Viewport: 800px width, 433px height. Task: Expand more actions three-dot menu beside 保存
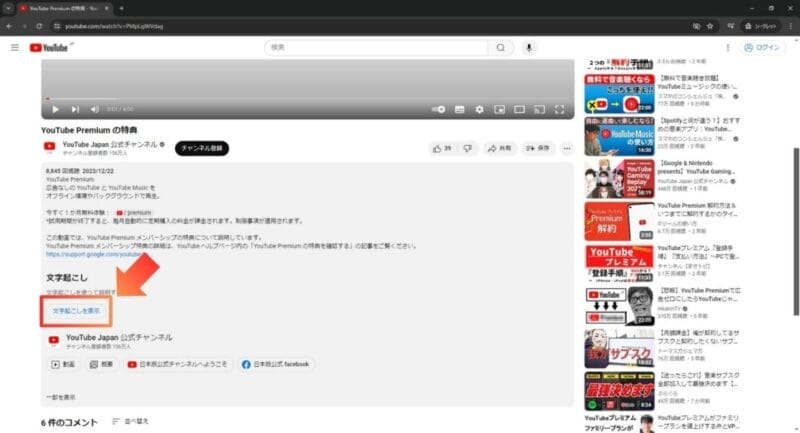click(567, 148)
